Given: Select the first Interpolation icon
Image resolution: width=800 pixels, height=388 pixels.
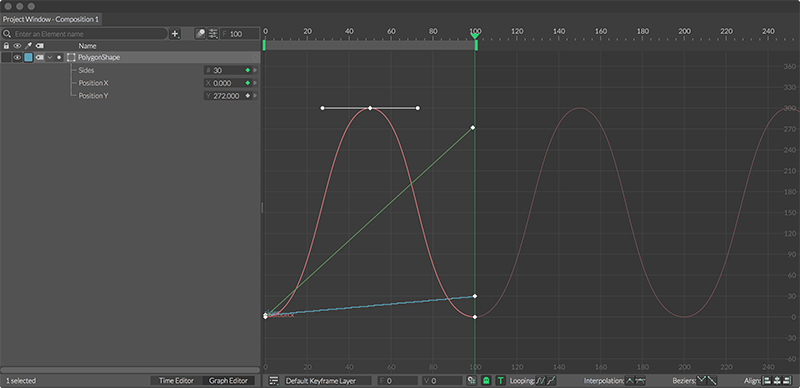Looking at the screenshot, I should (x=630, y=380).
